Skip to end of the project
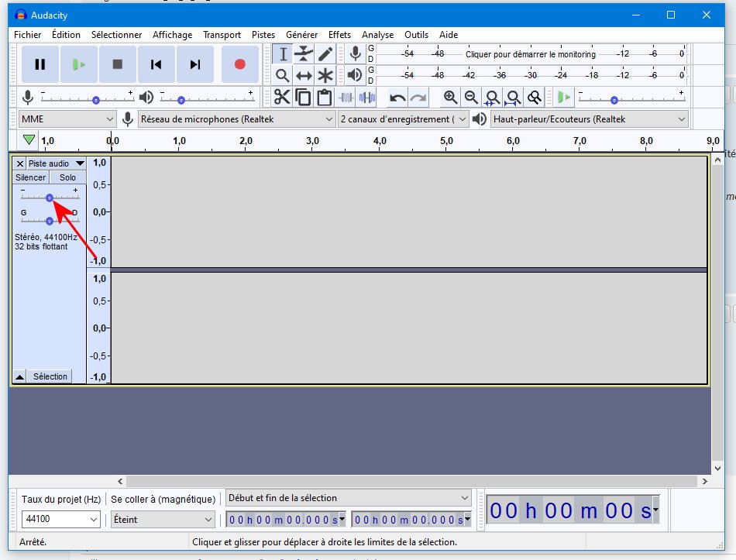 (x=194, y=64)
